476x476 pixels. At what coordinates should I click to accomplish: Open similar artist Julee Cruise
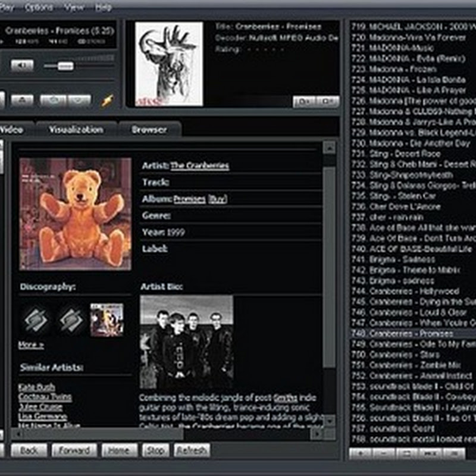click(x=40, y=406)
